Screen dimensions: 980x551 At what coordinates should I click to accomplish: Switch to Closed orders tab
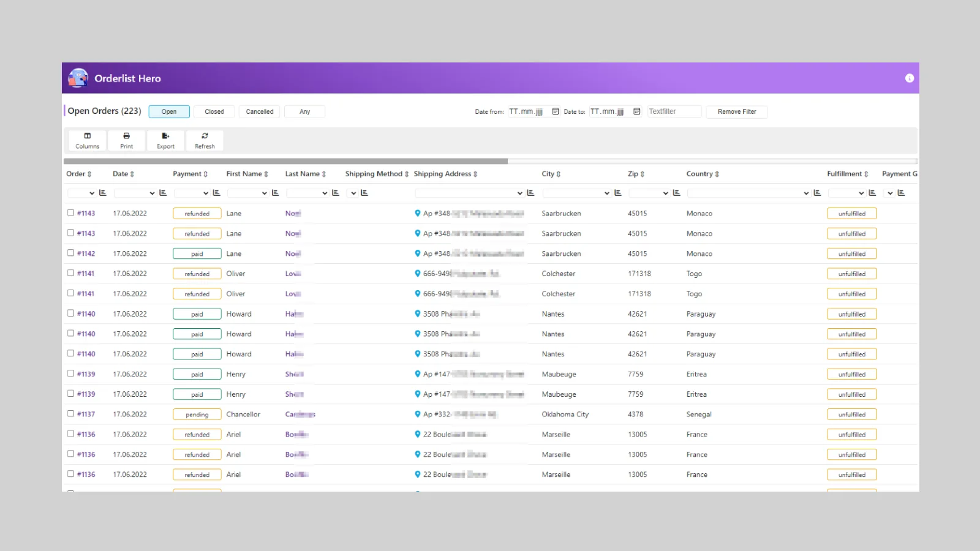214,111
